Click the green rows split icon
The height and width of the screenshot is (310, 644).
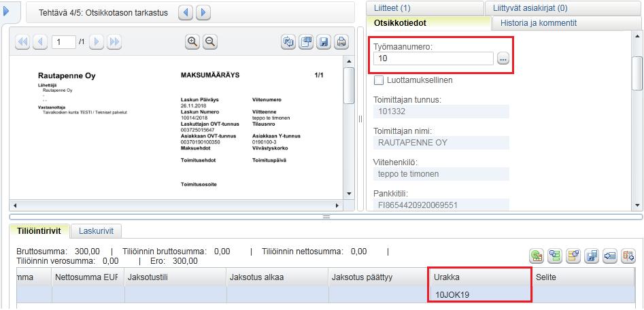pyautogui.click(x=555, y=256)
